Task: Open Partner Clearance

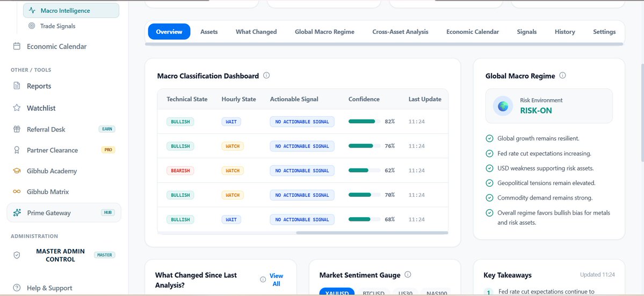Action: pos(52,150)
